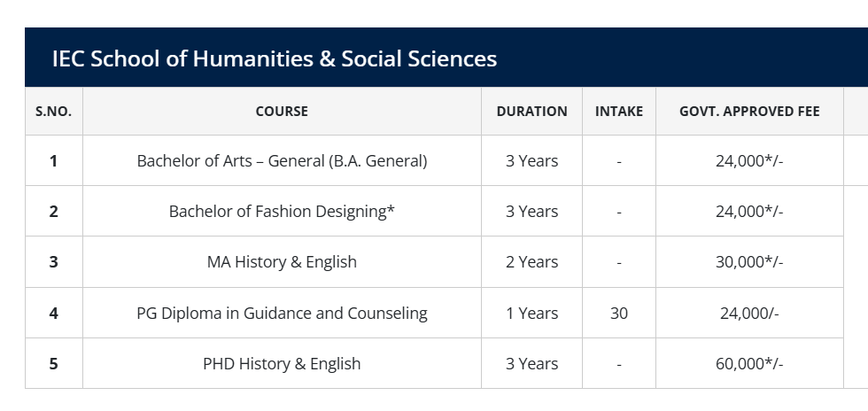This screenshot has height=411, width=868.
Task: Click the IEC School of Humanities heading
Action: [x=275, y=58]
